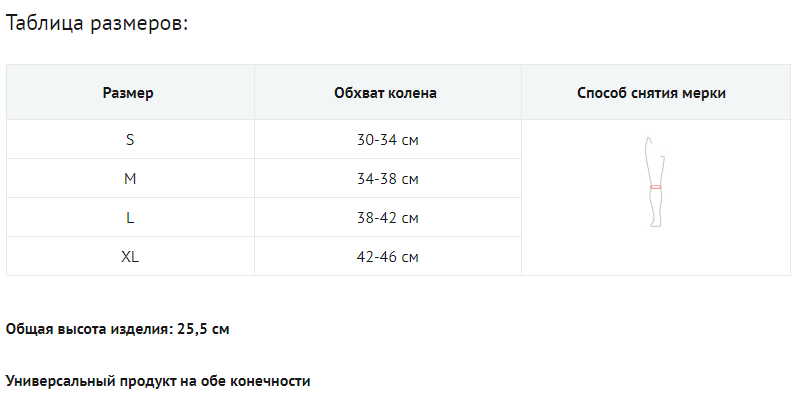Click the 'Таблица размеров:' heading
Screen dimensions: 802x418
click(97, 24)
